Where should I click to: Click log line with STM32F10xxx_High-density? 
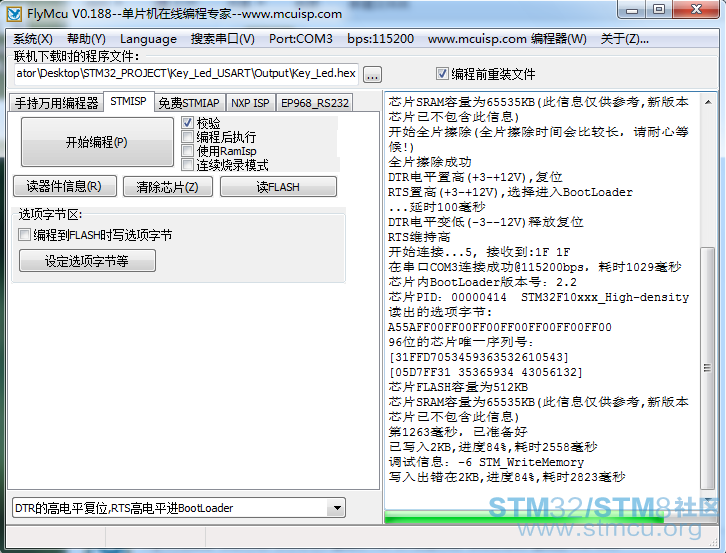[x=538, y=297]
